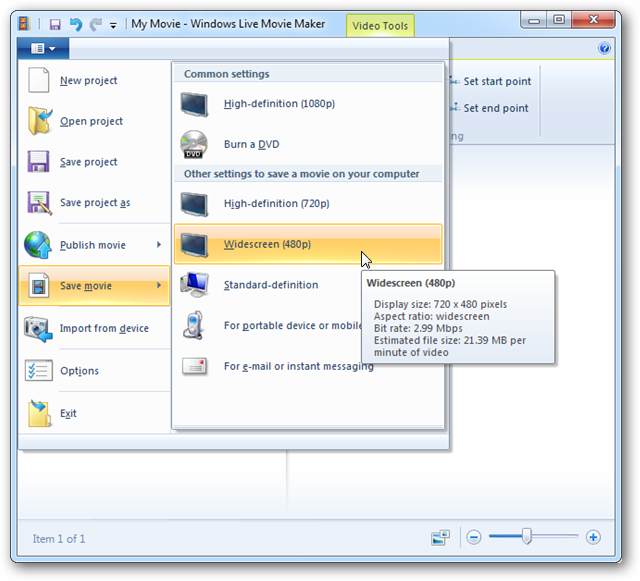This screenshot has height=581, width=640.
Task: Open the Video Tools ribbon tab
Action: tap(380, 26)
